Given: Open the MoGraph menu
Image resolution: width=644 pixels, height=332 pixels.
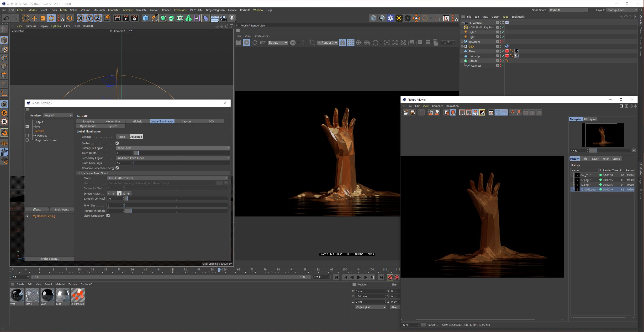Looking at the screenshot, I should 99,10.
